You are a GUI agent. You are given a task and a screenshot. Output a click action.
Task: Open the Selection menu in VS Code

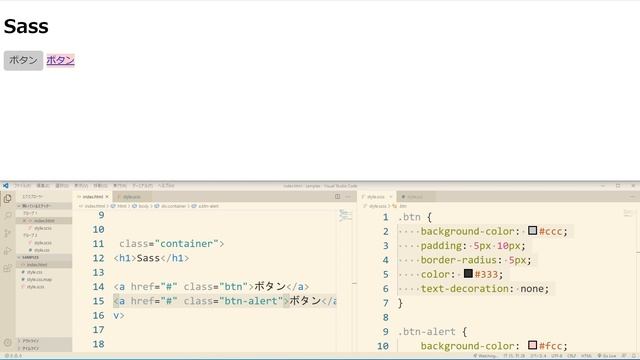pos(62,186)
